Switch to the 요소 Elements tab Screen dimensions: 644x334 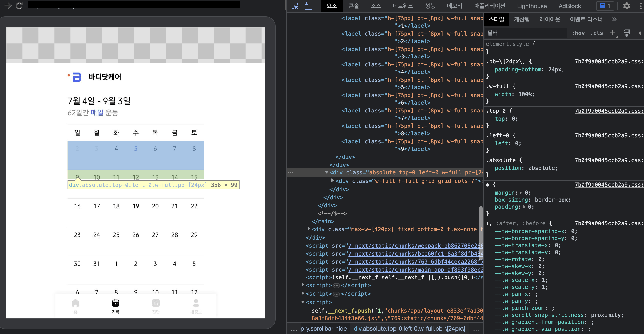click(332, 6)
